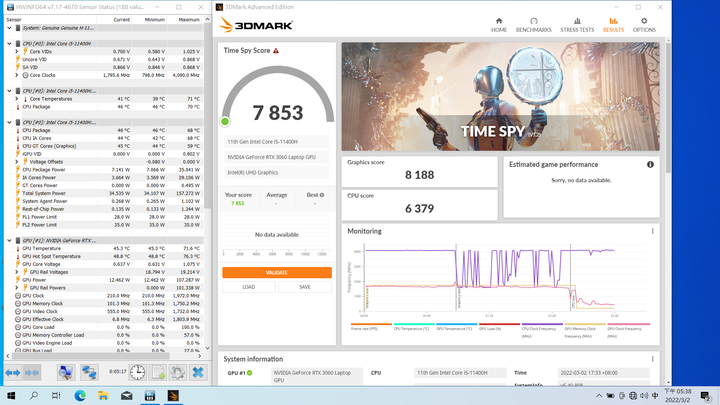Click HWiNFO collapse-all arrows toolbar icon

pos(31,372)
